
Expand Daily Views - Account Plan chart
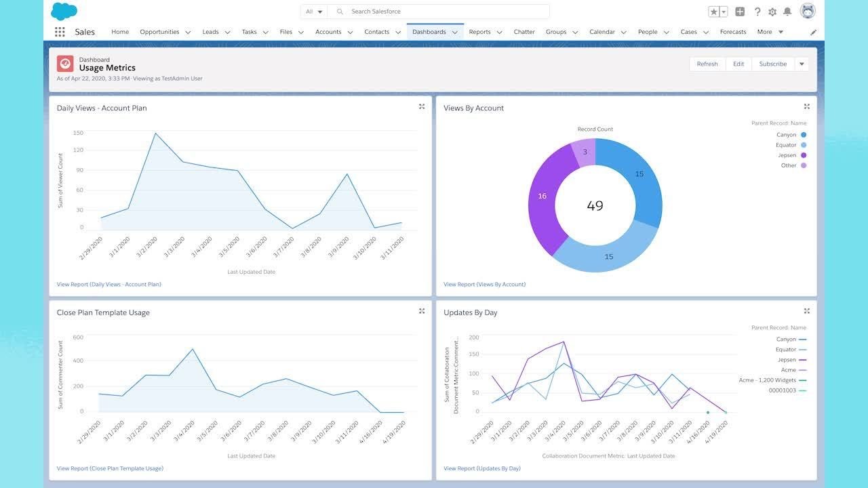[x=422, y=106]
